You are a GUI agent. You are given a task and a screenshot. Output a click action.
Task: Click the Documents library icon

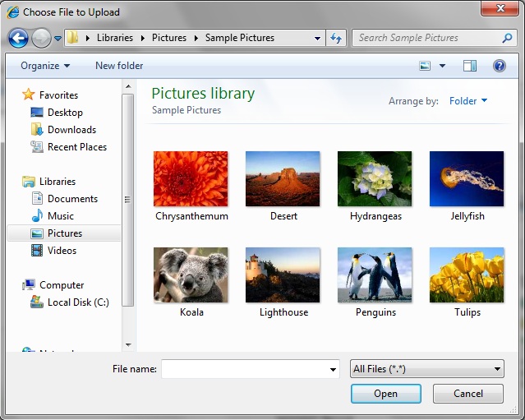(37, 198)
